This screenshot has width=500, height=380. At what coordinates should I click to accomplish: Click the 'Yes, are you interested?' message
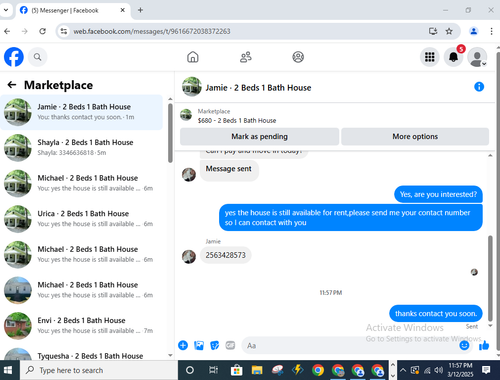[438, 194]
